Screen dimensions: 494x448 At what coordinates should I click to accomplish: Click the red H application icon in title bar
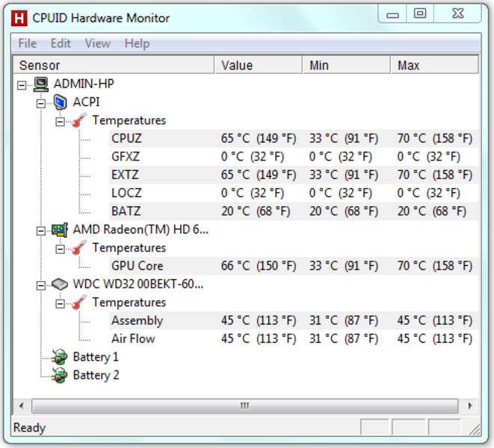(19, 18)
